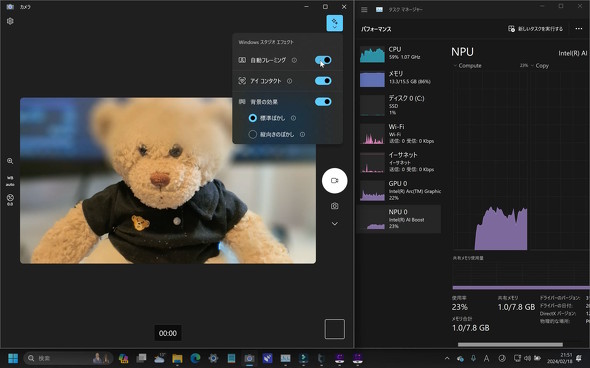Image resolution: width=590 pixels, height=368 pixels.
Task: Click the eye contact icon
Action: [x=242, y=81]
